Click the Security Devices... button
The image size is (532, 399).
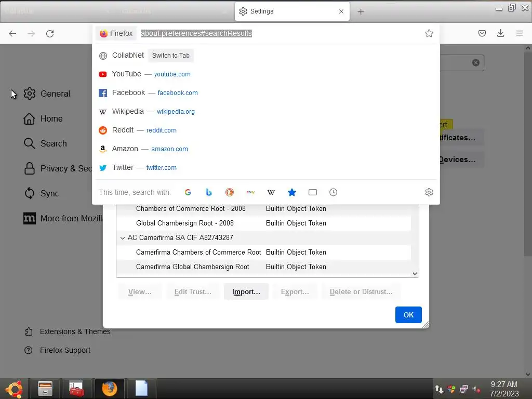pyautogui.click(x=462, y=159)
